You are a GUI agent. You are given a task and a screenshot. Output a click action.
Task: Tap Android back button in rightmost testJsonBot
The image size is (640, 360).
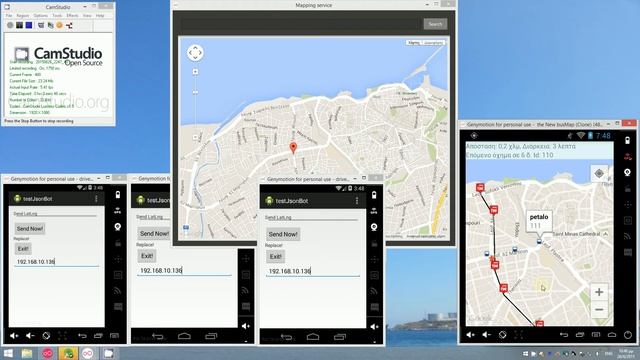click(287, 337)
